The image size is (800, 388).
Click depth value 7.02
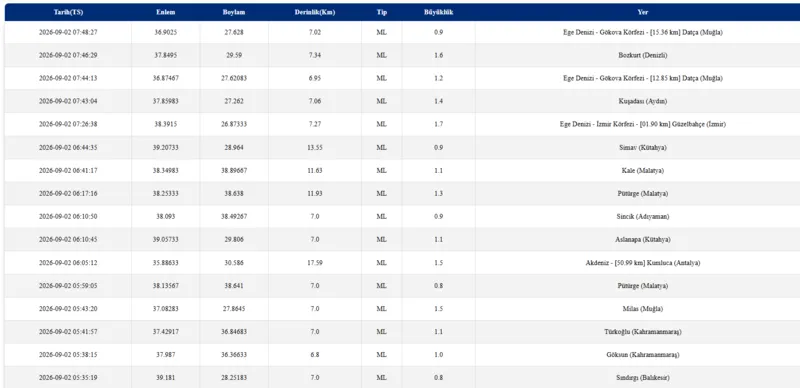(315, 32)
